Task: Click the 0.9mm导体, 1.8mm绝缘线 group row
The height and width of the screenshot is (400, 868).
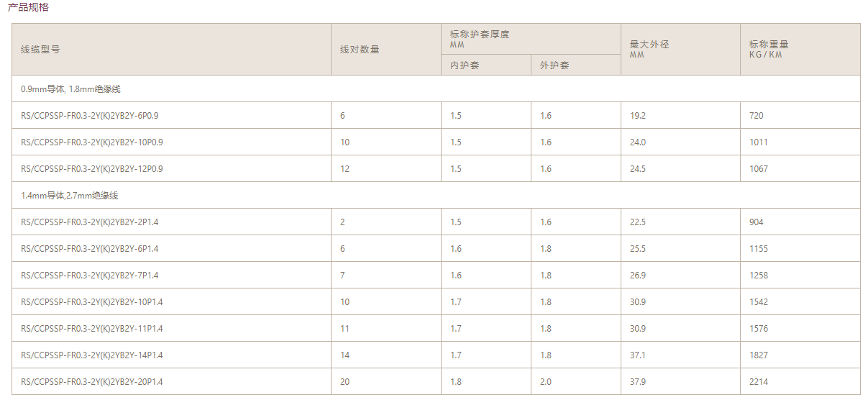Action: 70,89
